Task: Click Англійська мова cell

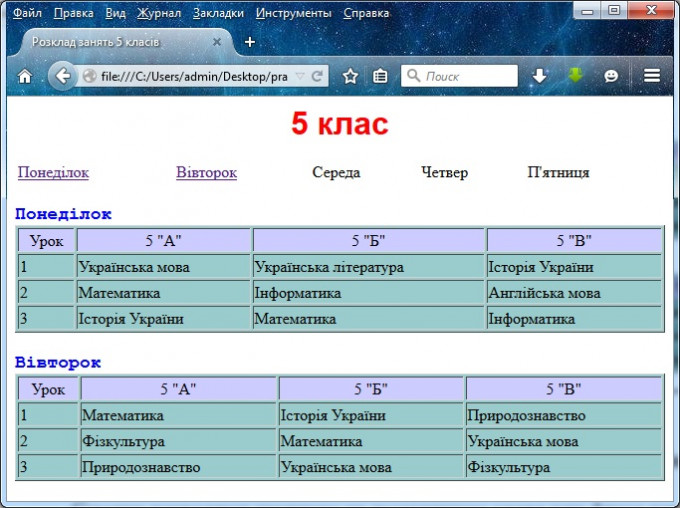Action: (x=574, y=293)
